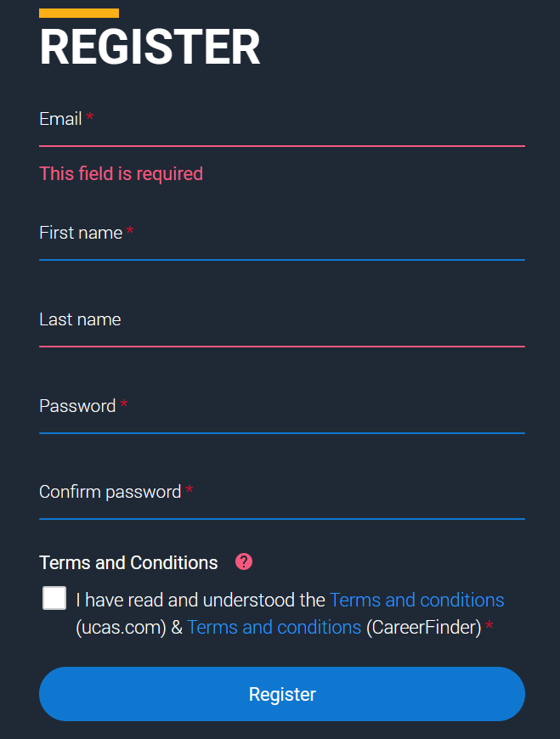The height and width of the screenshot is (739, 560).
Task: Open the Terms and Conditions help icon
Action: (244, 561)
